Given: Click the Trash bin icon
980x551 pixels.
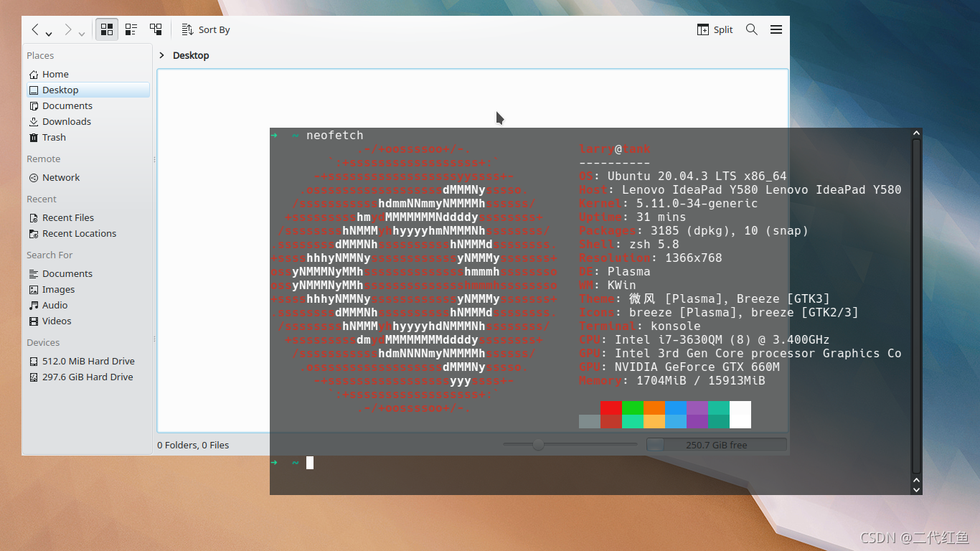Looking at the screenshot, I should [34, 137].
